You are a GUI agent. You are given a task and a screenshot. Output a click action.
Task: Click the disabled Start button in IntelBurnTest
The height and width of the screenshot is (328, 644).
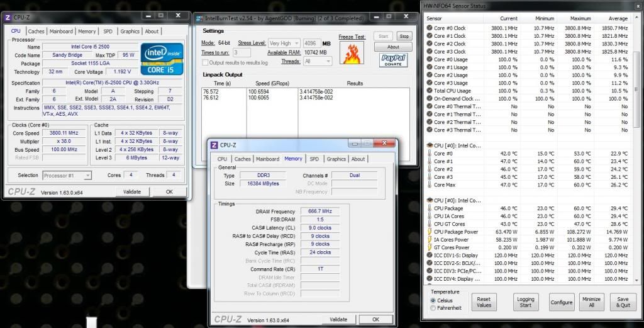coord(383,36)
